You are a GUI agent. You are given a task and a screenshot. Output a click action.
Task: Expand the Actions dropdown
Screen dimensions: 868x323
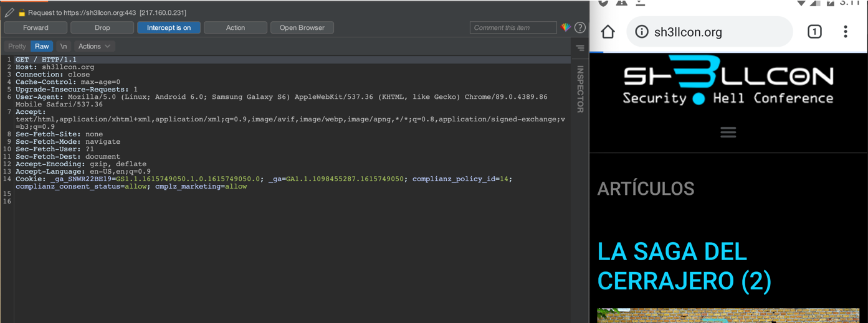(x=95, y=46)
